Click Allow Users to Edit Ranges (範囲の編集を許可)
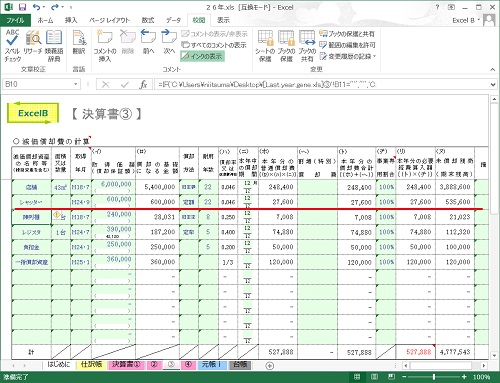Screen dimensions: 500x383 (347, 45)
